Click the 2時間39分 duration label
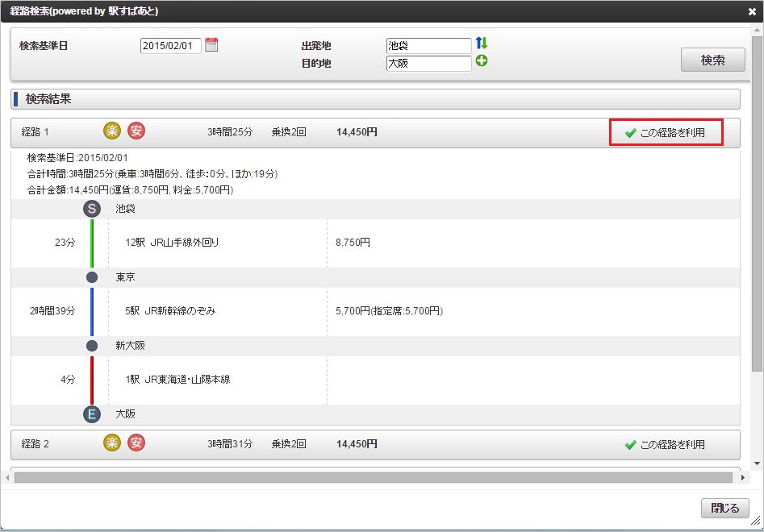This screenshot has width=764, height=532. 52,311
